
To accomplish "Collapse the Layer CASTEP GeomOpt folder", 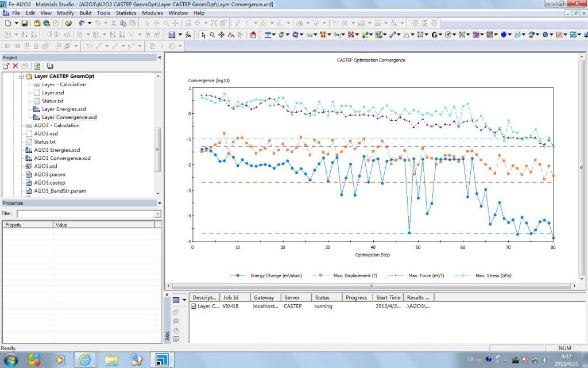I will [22, 76].
